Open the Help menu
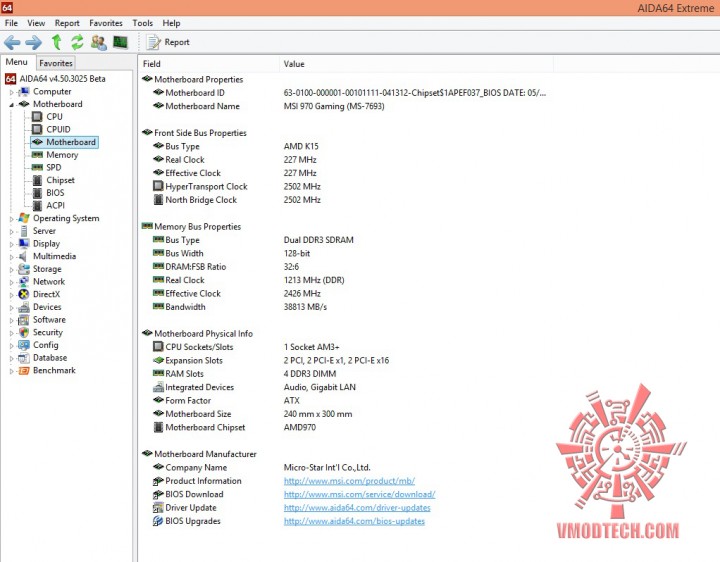Screen dimensions: 720x562 (x=171, y=23)
